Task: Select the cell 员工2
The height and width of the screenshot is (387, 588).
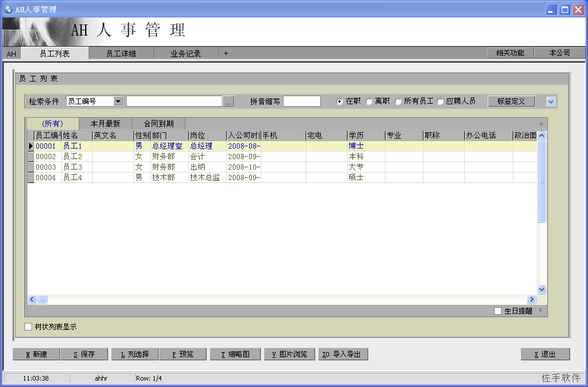Action: (x=77, y=157)
